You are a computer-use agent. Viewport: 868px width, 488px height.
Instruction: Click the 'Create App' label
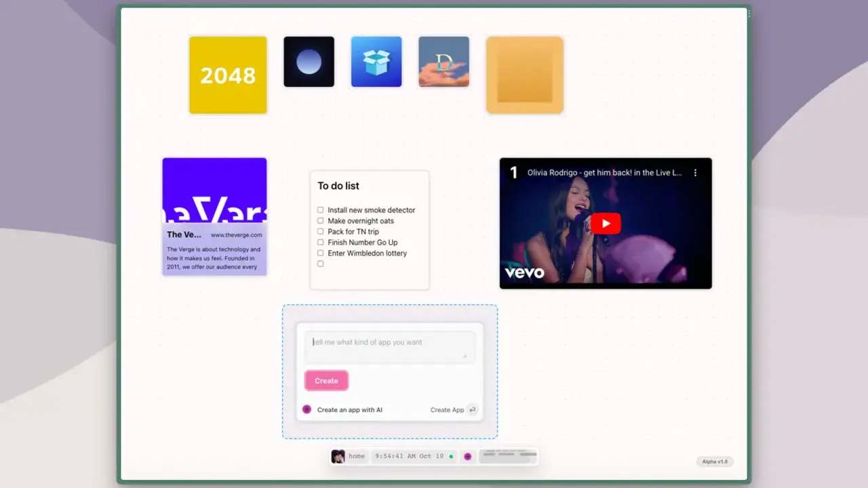447,410
